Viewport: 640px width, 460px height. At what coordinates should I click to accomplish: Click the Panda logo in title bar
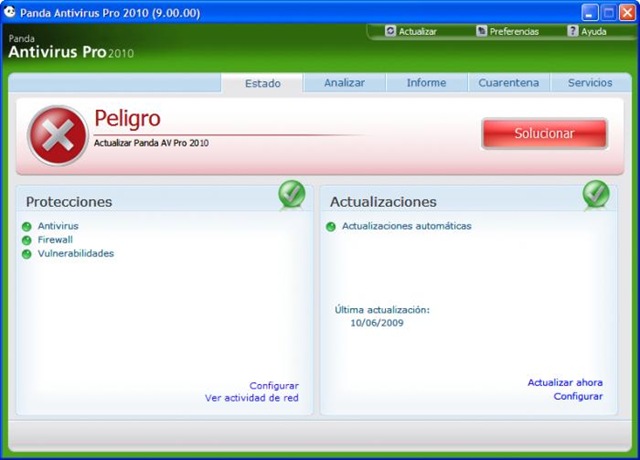pos(9,12)
